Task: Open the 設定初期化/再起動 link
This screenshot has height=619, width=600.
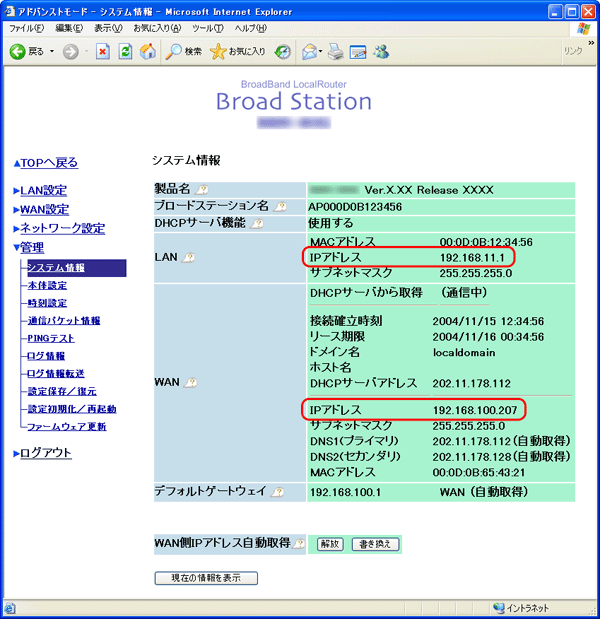Action: (72, 409)
